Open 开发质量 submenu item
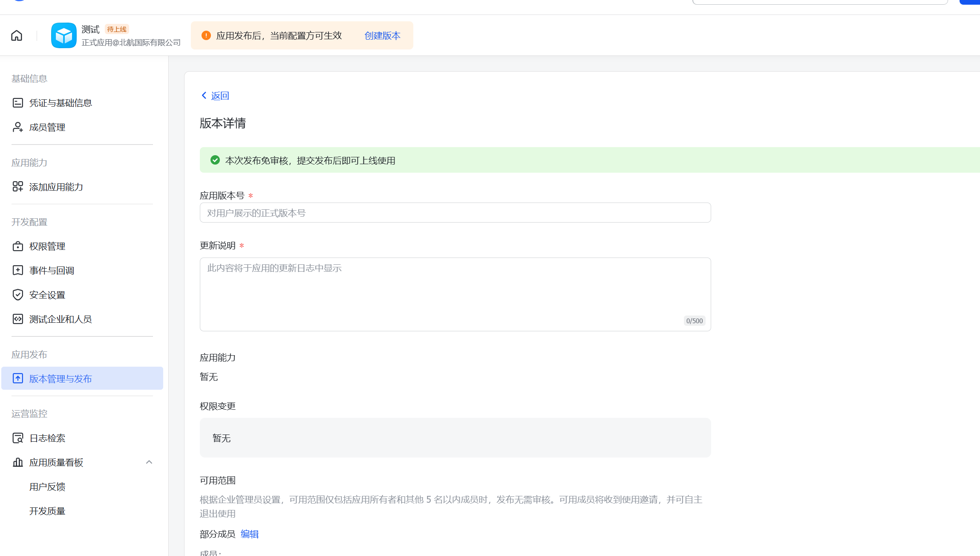This screenshot has width=980, height=556. click(x=47, y=511)
